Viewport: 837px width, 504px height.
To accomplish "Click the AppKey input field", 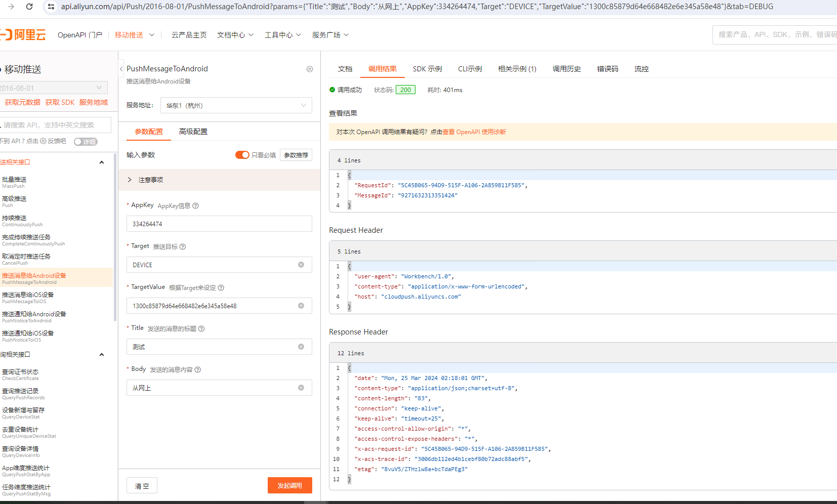I will [x=219, y=224].
